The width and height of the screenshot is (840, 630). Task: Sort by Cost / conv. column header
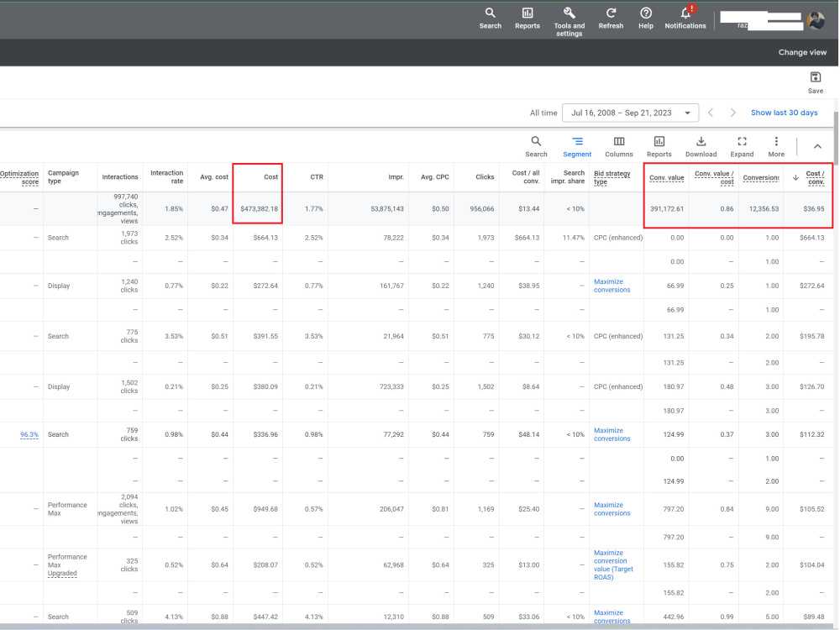[x=816, y=177]
